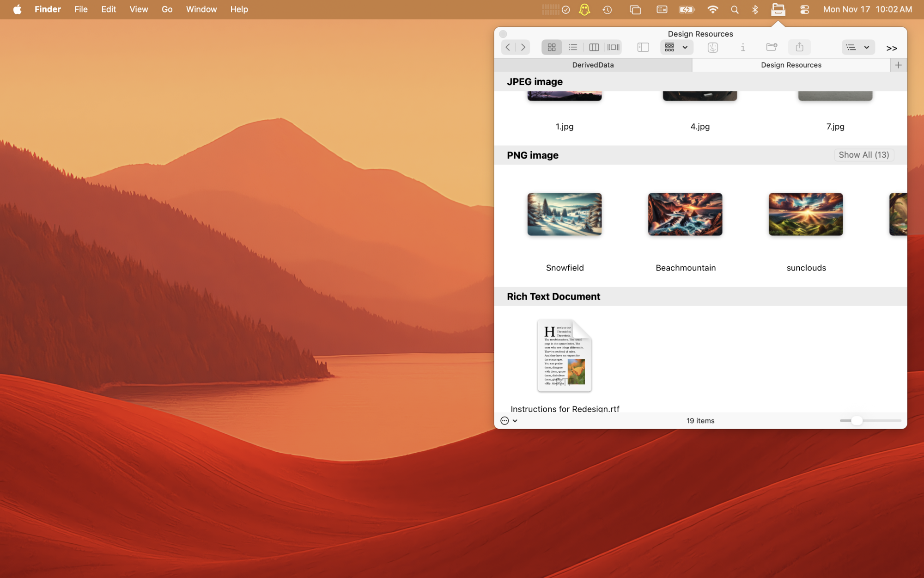Toggle the Finder sidebar

[643, 47]
